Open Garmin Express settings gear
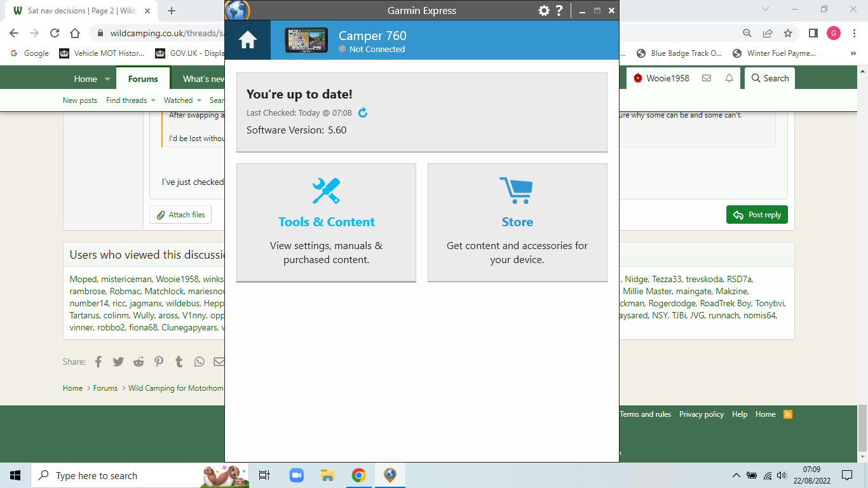 [x=543, y=10]
